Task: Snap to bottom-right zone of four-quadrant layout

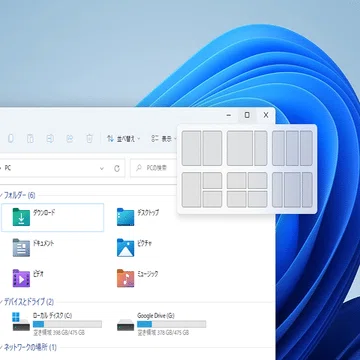Action: 258,199
